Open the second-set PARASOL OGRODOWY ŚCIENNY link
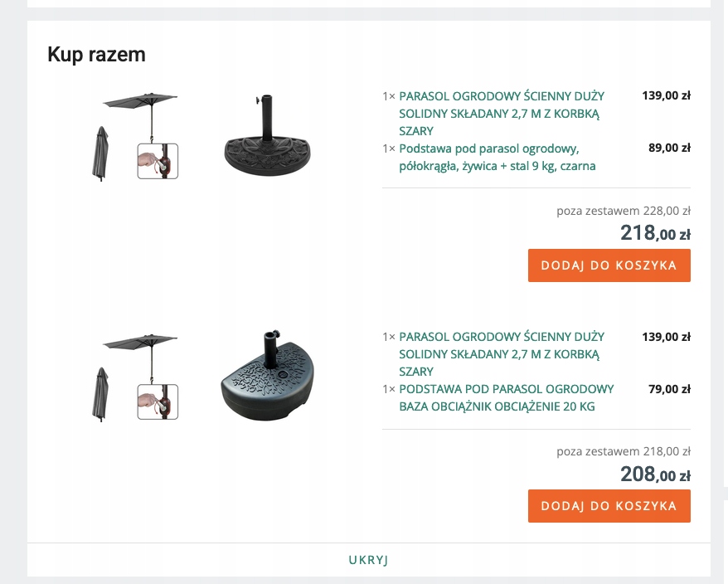The width and height of the screenshot is (728, 584). tap(502, 354)
